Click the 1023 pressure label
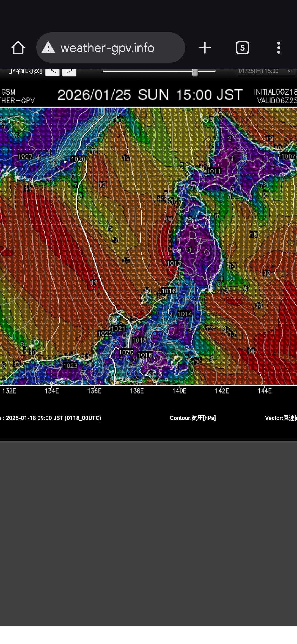297x644 pixels. 70,365
